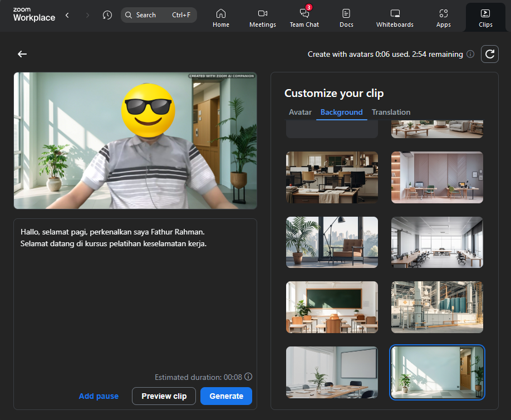
Task: Click the Preview clip button
Action: (164, 396)
